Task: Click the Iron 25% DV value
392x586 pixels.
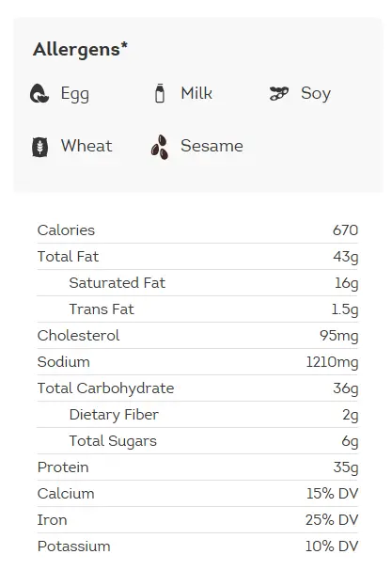Action: 332,520
